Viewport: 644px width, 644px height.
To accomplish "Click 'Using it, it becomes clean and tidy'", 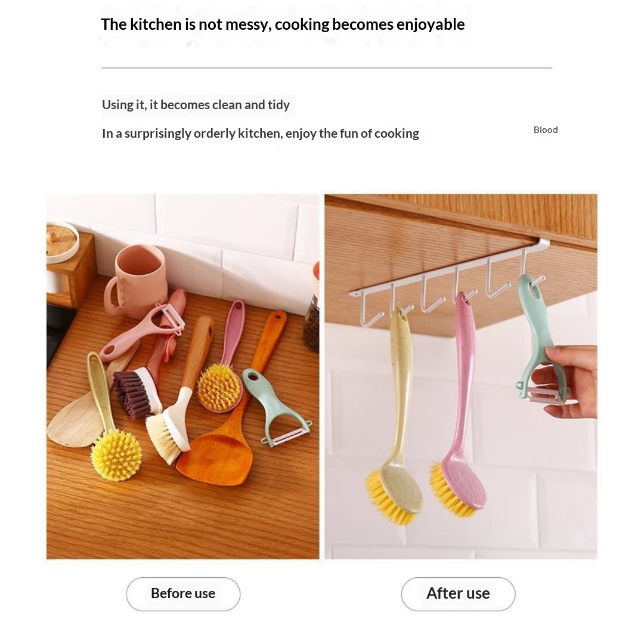I will (196, 105).
